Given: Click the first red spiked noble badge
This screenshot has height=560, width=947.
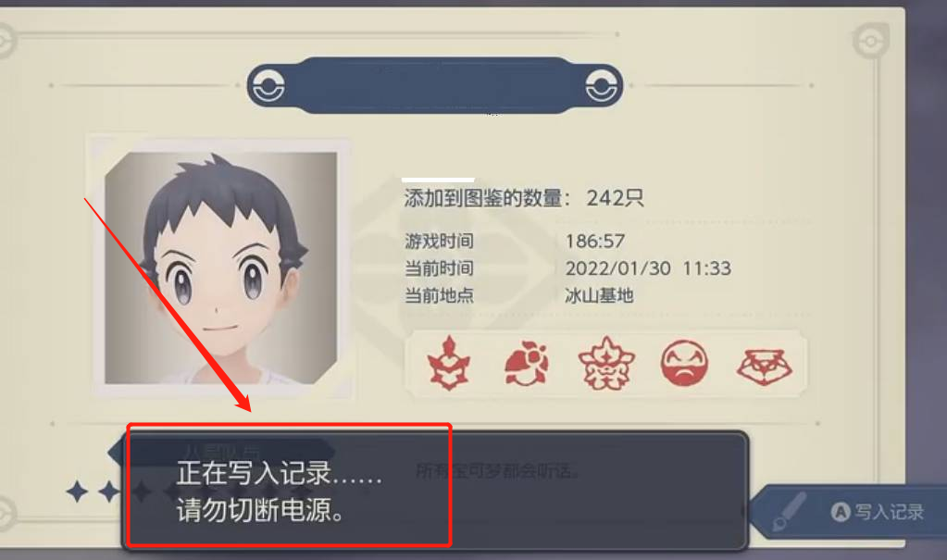Looking at the screenshot, I should (x=449, y=363).
